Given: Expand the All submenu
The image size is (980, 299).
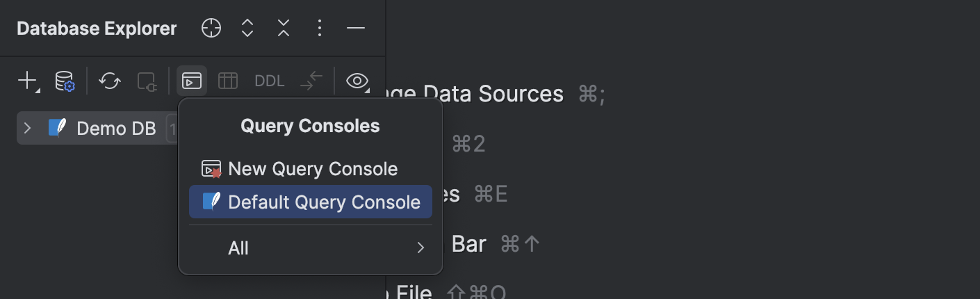Looking at the screenshot, I should pyautogui.click(x=311, y=248).
